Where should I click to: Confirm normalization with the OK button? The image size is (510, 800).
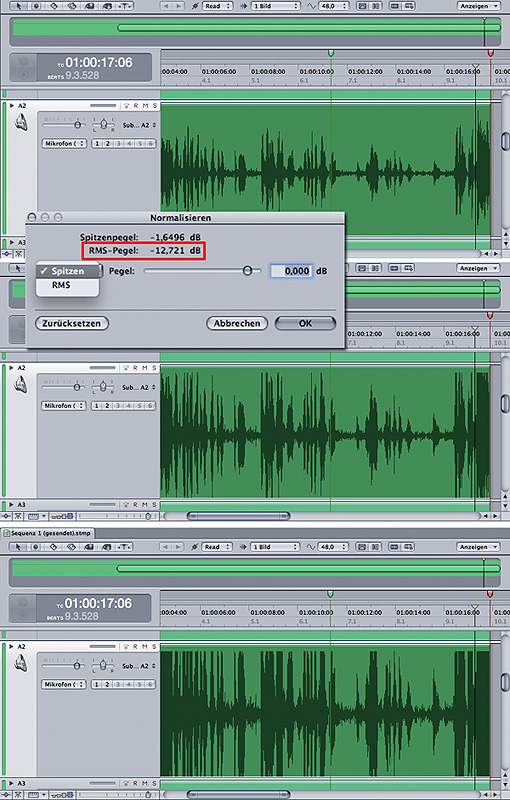point(305,323)
